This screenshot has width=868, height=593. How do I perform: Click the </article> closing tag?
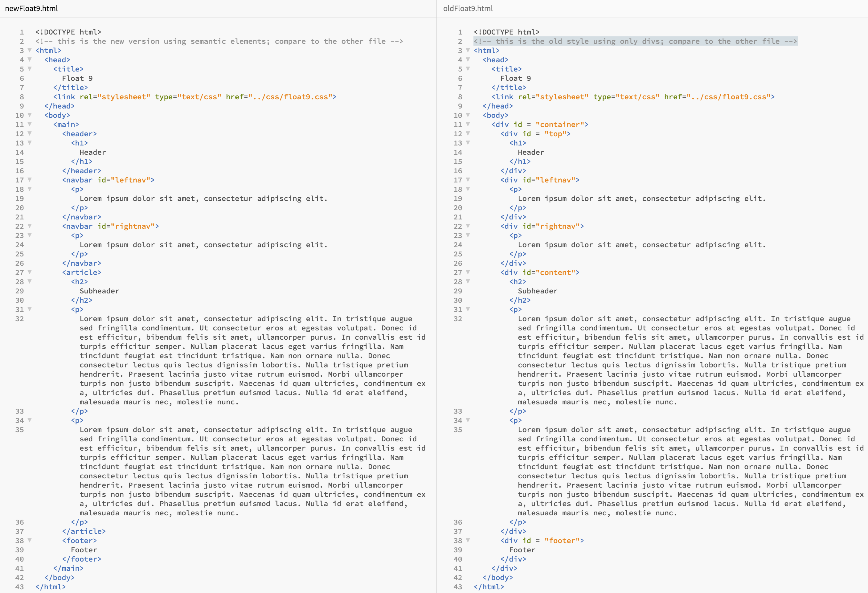(84, 531)
